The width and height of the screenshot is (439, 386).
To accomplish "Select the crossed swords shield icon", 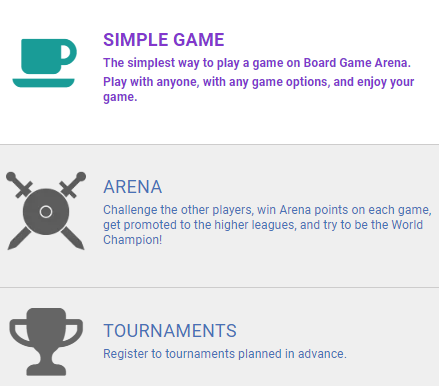I will (x=46, y=211).
